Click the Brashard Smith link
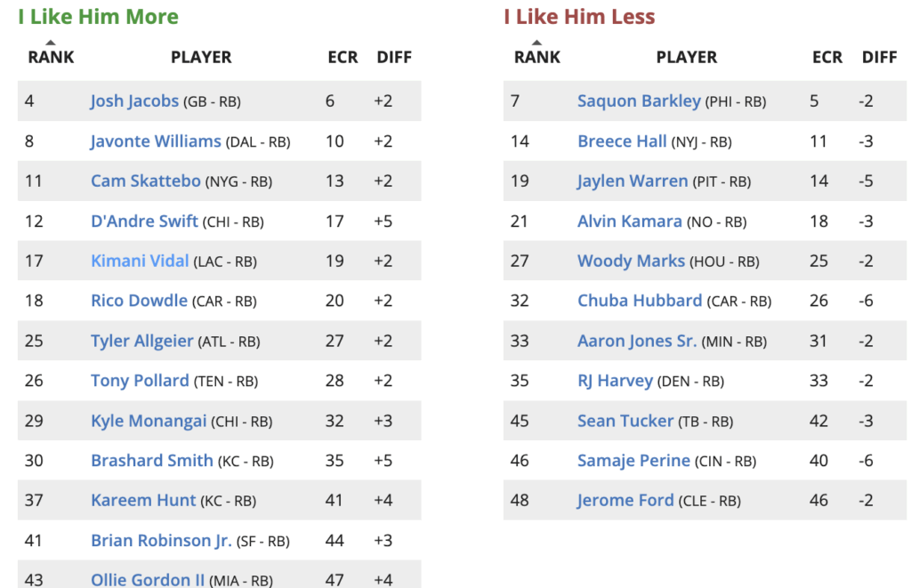 [152, 461]
